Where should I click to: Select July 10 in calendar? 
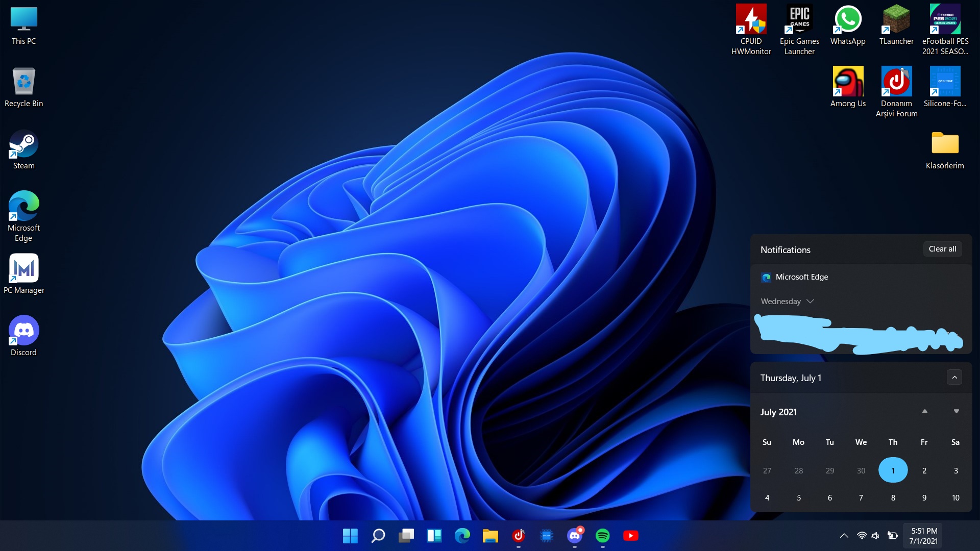pyautogui.click(x=956, y=497)
